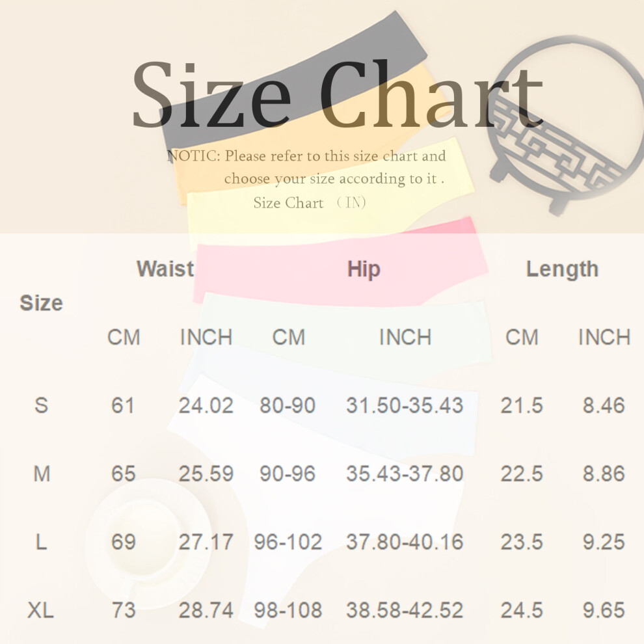644x644 pixels.
Task: Click the Size row header label
Action: (x=41, y=303)
